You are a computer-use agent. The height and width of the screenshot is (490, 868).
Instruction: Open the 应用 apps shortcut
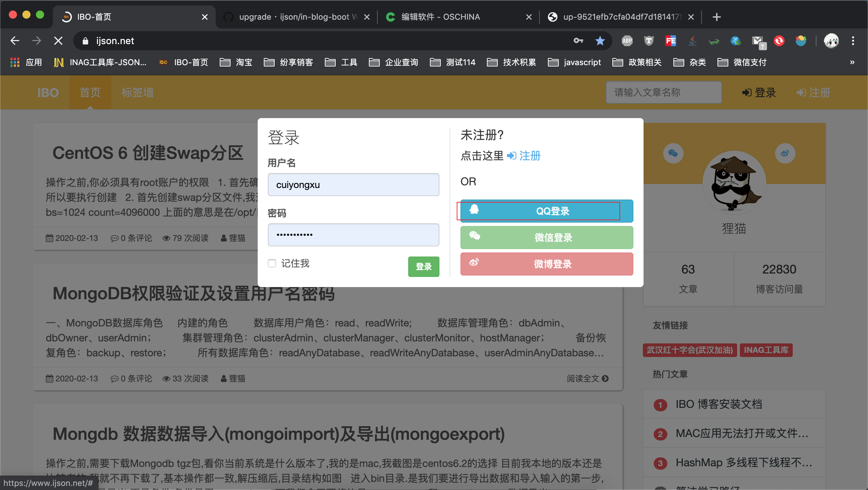[26, 62]
